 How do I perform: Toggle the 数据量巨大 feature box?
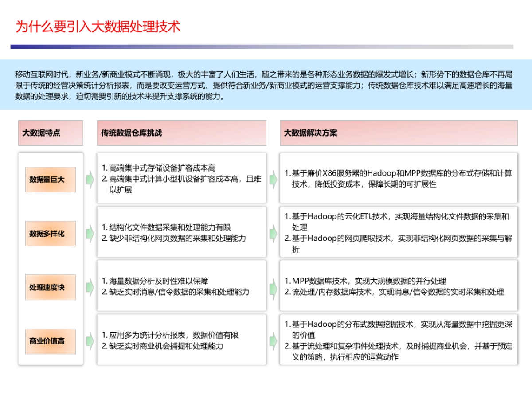click(x=50, y=180)
